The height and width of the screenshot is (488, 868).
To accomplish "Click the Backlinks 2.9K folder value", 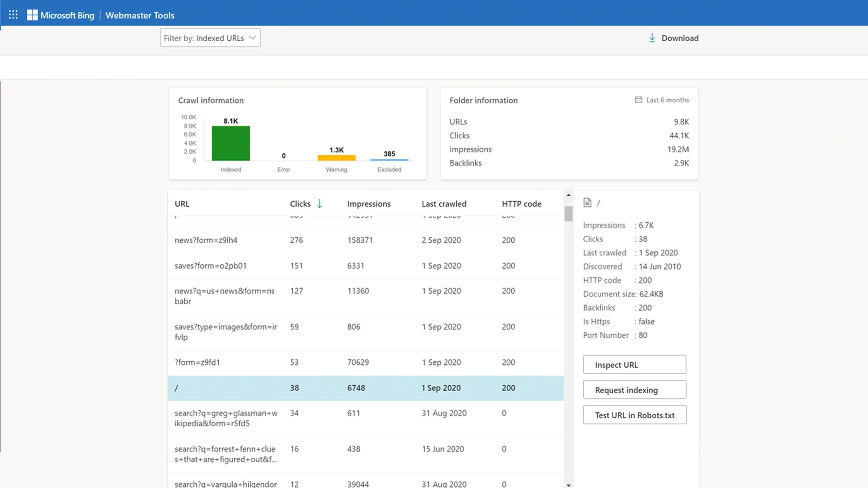I will 681,163.
